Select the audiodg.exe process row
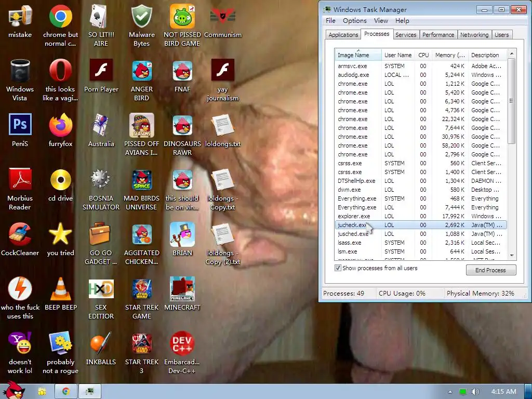 (421, 75)
